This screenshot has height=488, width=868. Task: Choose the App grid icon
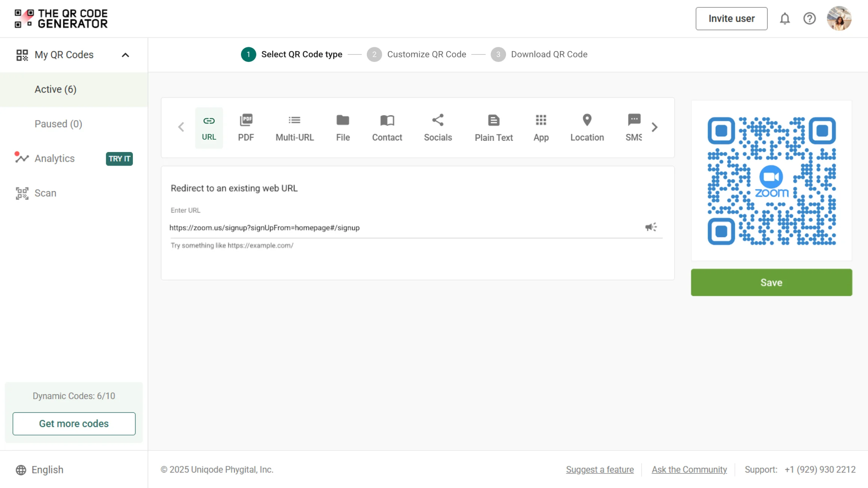pos(541,120)
